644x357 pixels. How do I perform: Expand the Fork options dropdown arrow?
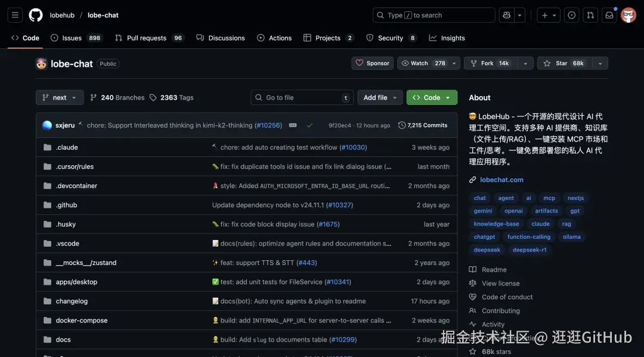pyautogui.click(x=525, y=63)
